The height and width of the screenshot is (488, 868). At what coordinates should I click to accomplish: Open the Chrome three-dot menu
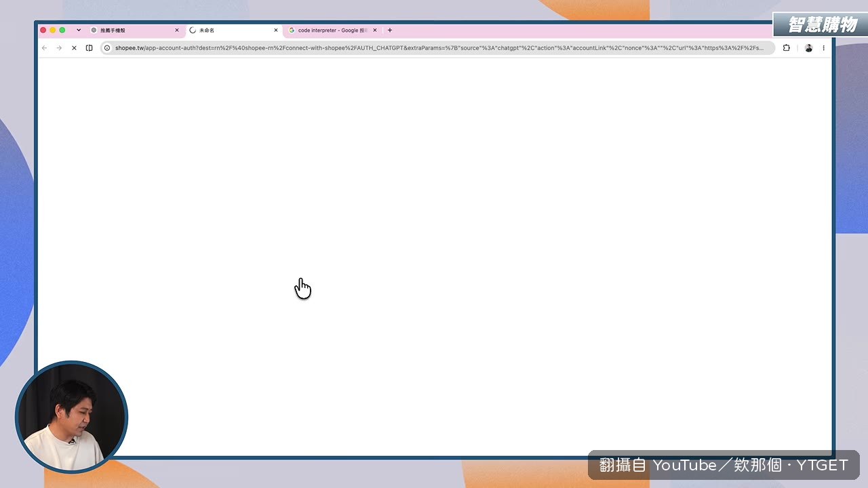(823, 48)
